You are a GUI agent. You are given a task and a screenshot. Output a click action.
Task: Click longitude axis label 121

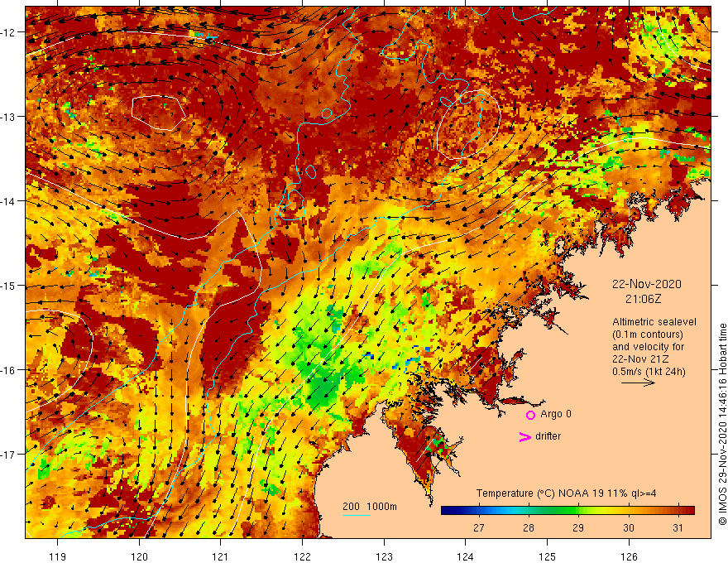221,556
